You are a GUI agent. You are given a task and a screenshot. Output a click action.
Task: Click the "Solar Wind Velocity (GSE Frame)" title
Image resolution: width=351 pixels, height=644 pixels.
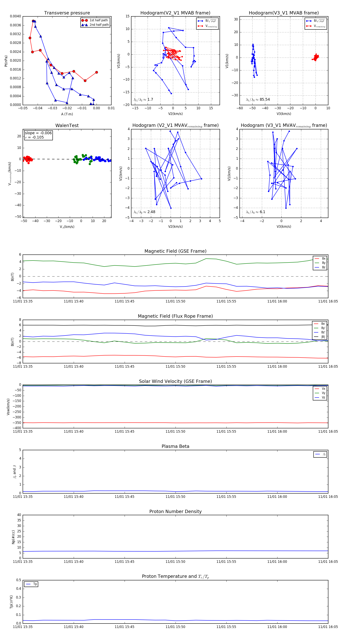[x=175, y=381]
